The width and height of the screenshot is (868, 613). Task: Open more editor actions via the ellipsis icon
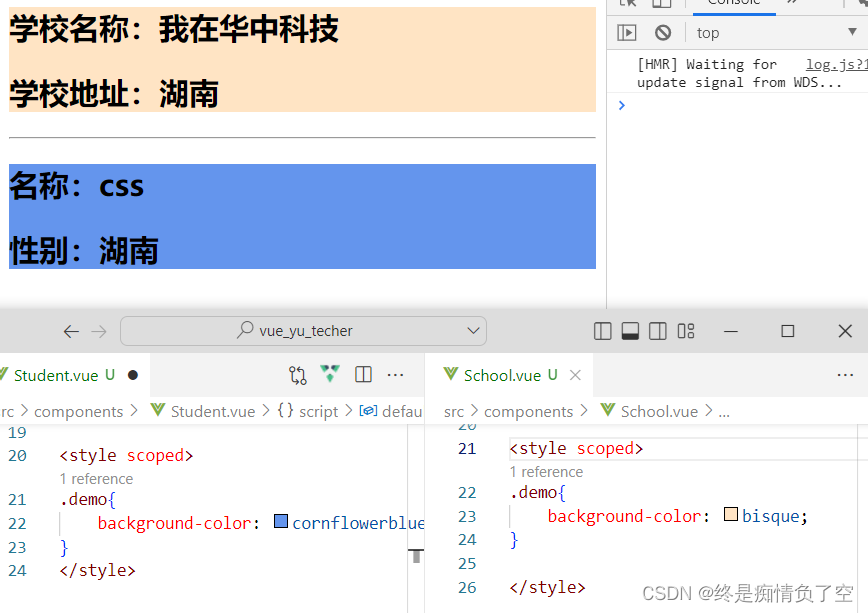(x=396, y=373)
